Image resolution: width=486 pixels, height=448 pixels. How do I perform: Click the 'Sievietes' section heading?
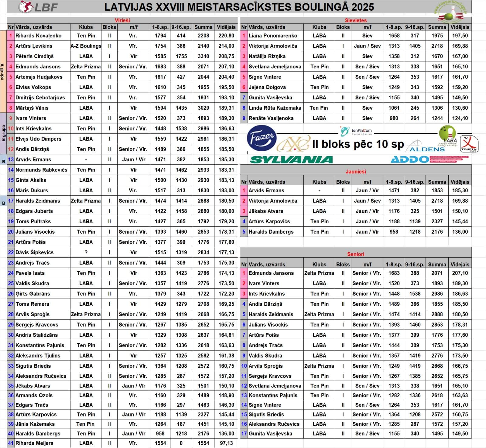(x=356, y=20)
